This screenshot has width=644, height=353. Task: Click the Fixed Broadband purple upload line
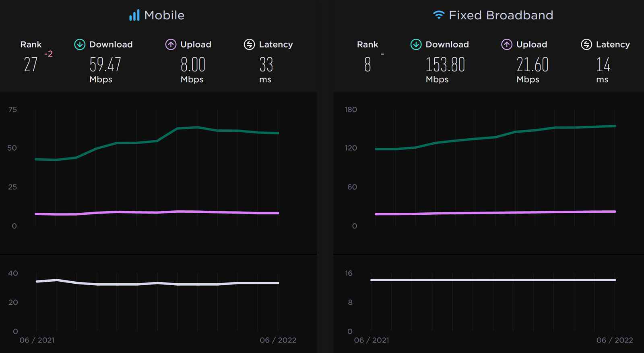495,212
